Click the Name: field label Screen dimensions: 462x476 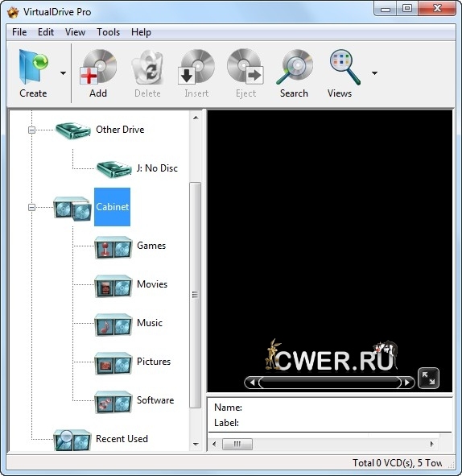[228, 407]
